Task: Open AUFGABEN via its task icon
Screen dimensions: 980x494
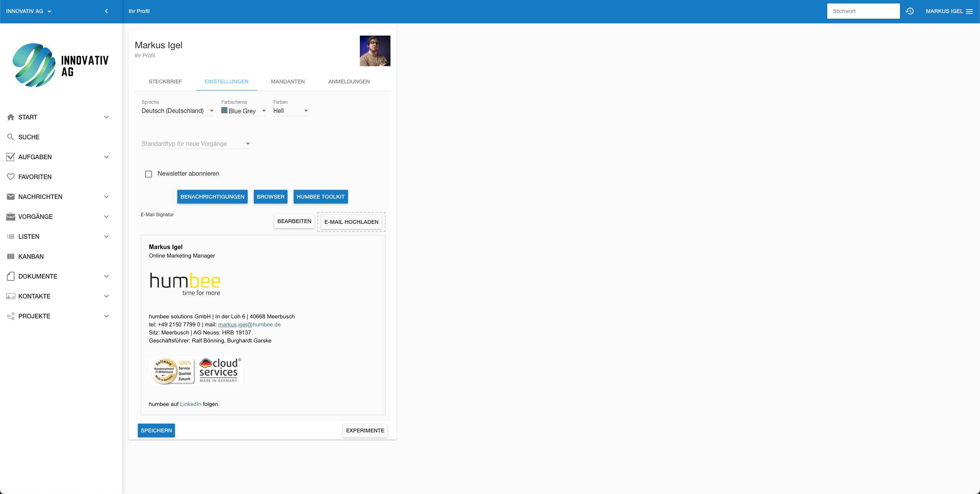Action: [x=10, y=157]
